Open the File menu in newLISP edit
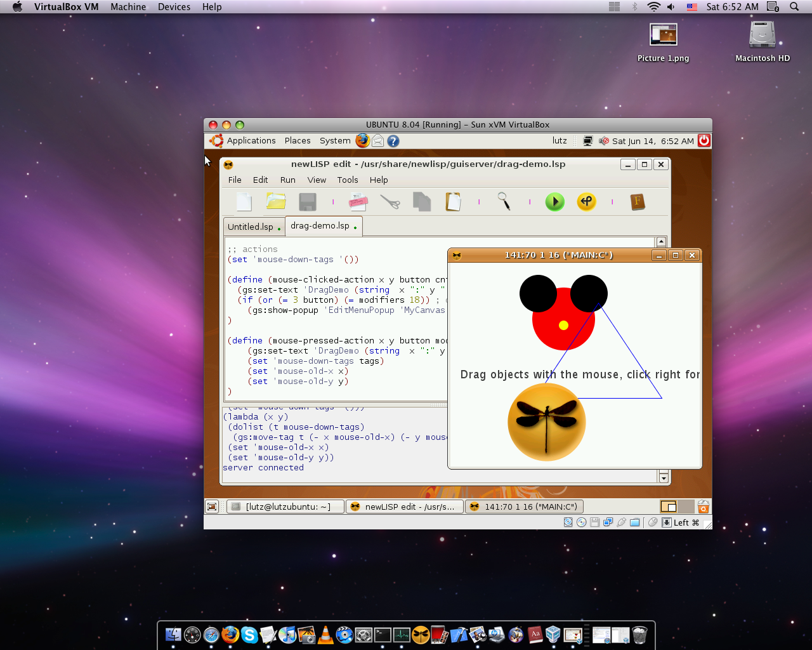Viewport: 812px width, 650px height. [x=235, y=180]
